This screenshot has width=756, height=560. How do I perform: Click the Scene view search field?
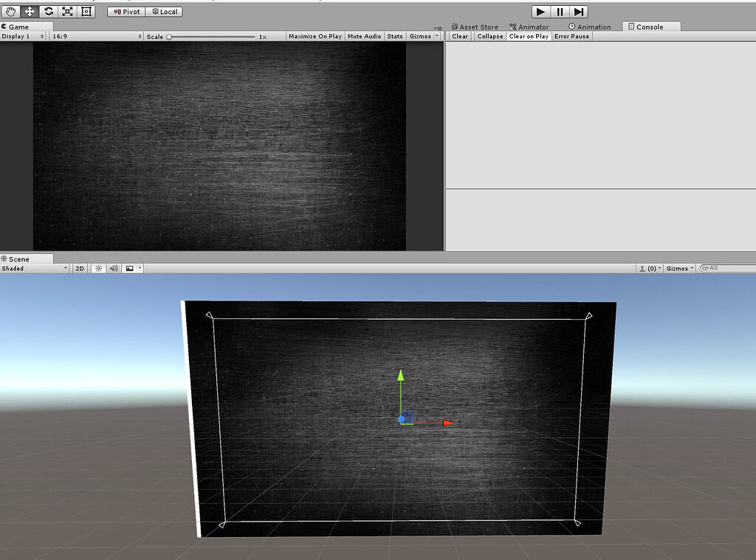coord(727,267)
